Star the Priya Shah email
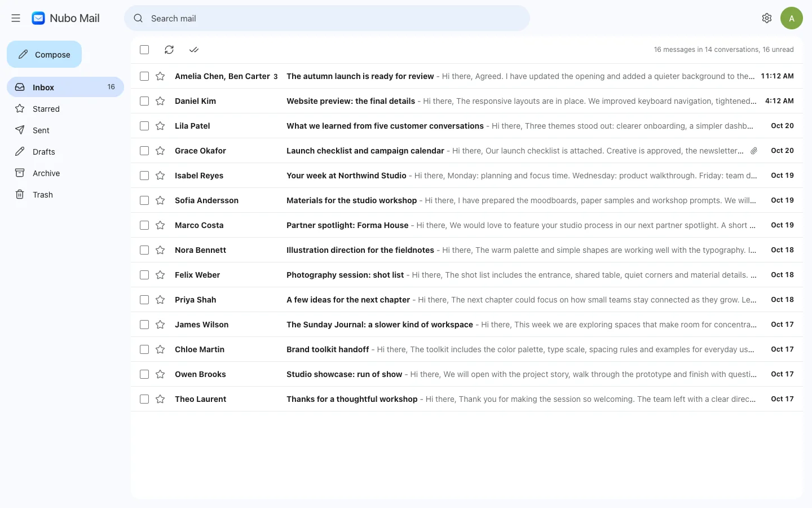812x508 pixels. [160, 300]
